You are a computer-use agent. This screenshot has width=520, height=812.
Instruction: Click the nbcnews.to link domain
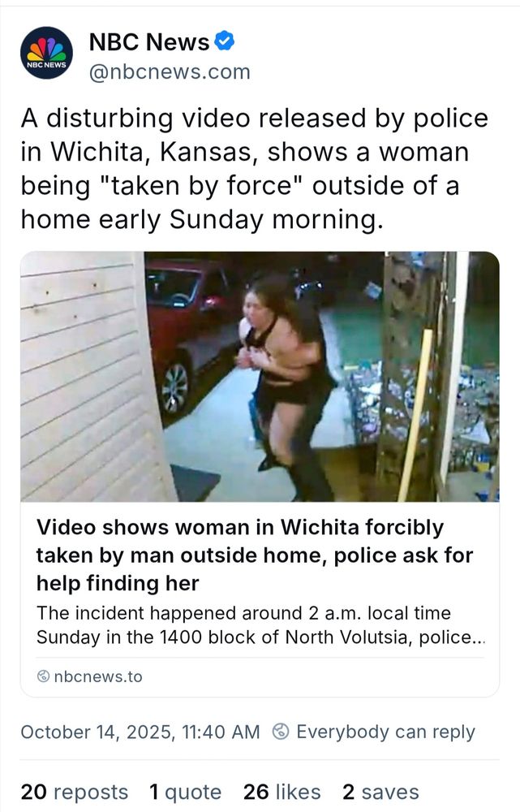click(x=98, y=676)
